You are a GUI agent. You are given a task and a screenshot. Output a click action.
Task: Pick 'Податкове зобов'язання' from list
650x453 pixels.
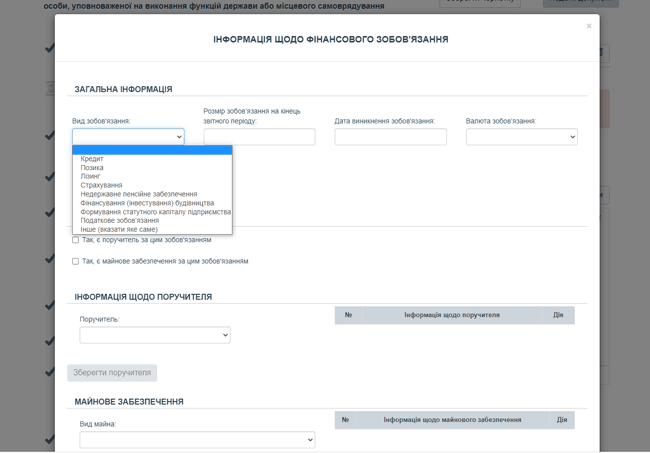coord(120,221)
